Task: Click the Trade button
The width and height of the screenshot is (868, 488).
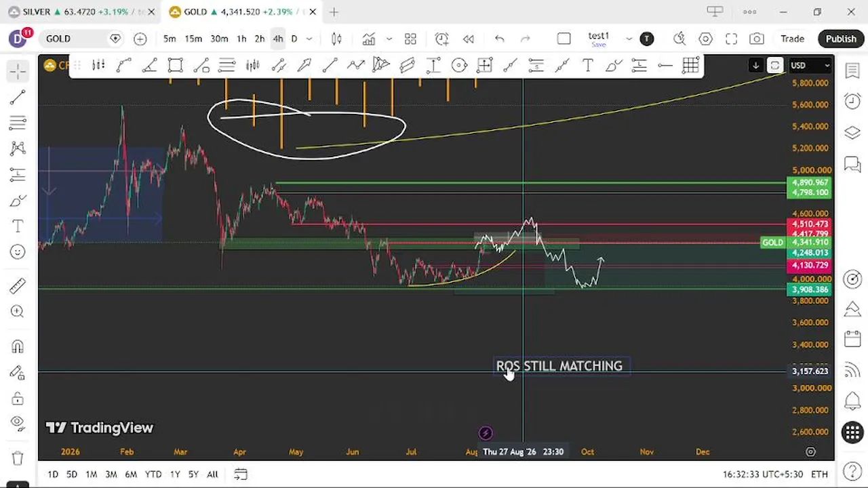Action: pos(792,39)
